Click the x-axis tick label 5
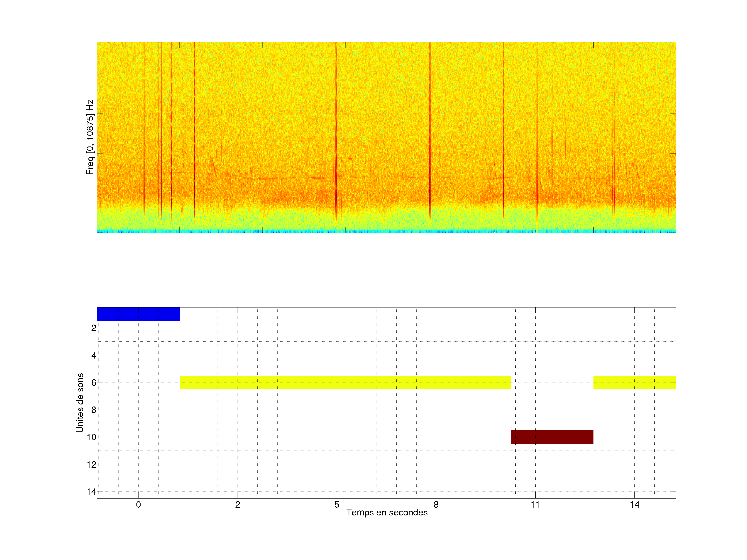The image size is (747, 560). click(x=337, y=505)
